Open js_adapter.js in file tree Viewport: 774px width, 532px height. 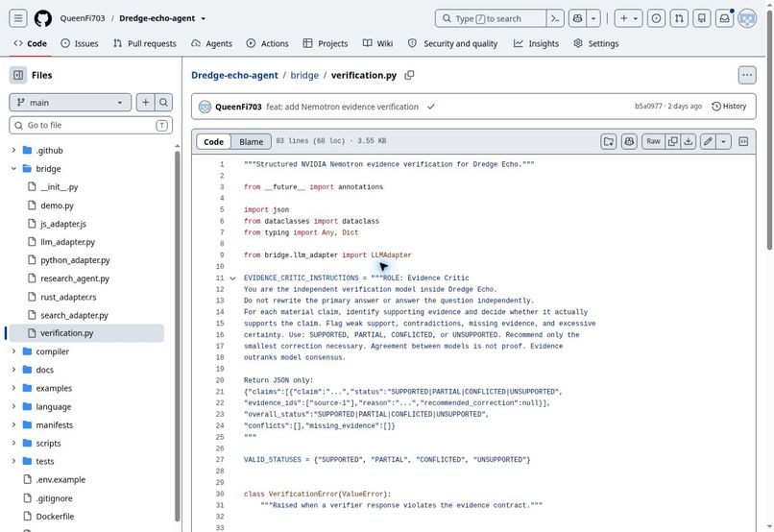(x=63, y=224)
